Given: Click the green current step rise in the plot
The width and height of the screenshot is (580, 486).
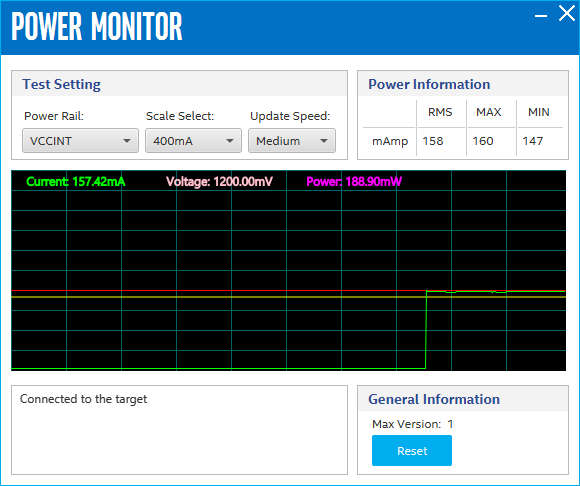Looking at the screenshot, I should click(426, 329).
